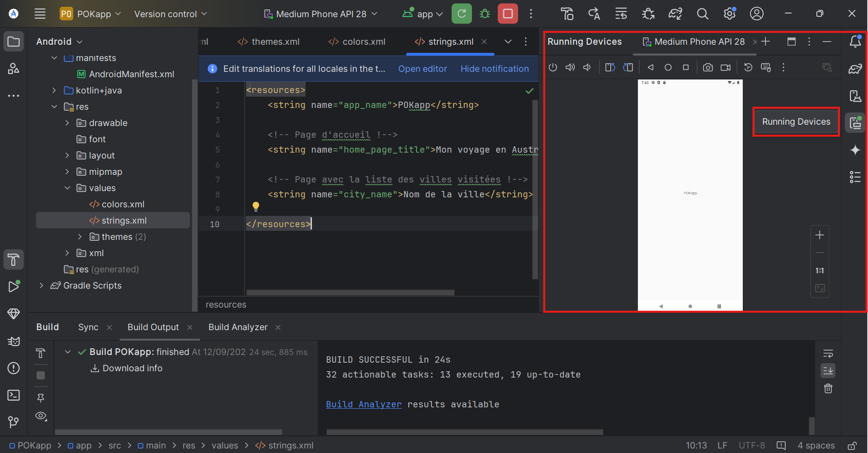
Task: Raise the emulator volume
Action: pyautogui.click(x=570, y=67)
